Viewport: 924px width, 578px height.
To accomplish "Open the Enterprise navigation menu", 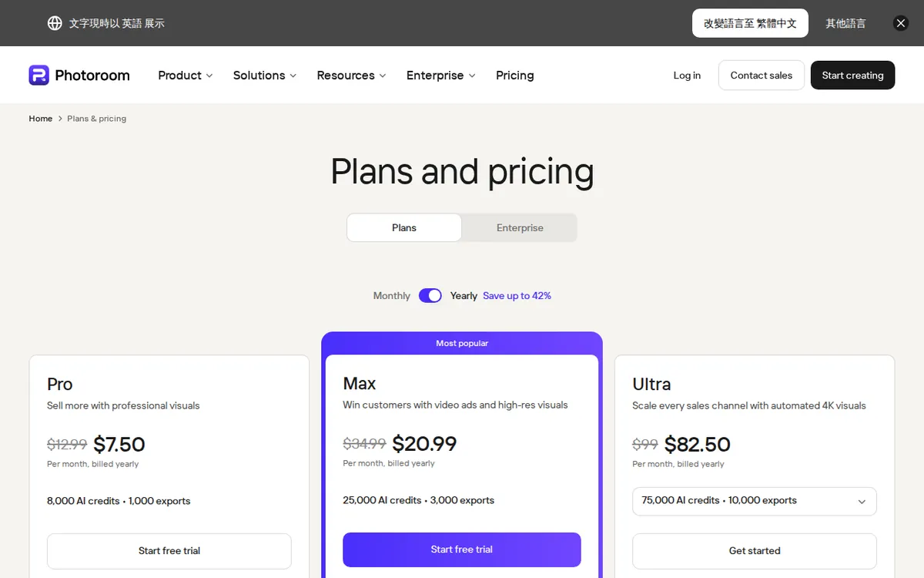I will tap(441, 76).
